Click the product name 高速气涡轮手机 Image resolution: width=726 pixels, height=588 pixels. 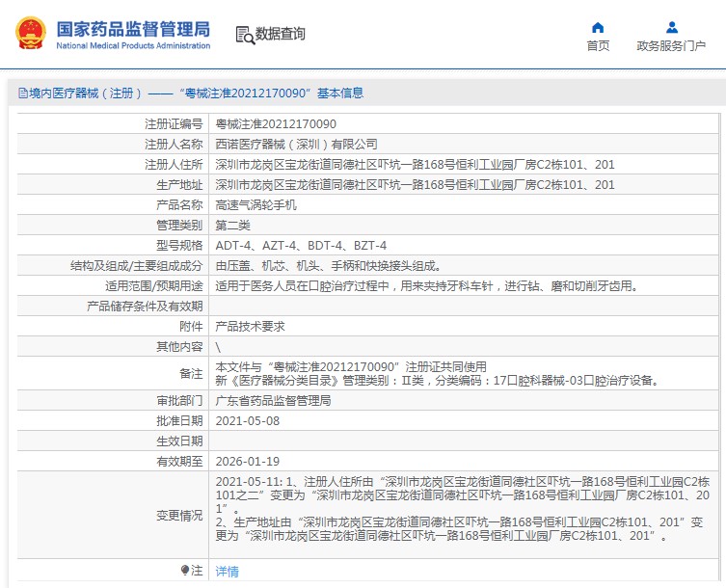tap(255, 205)
